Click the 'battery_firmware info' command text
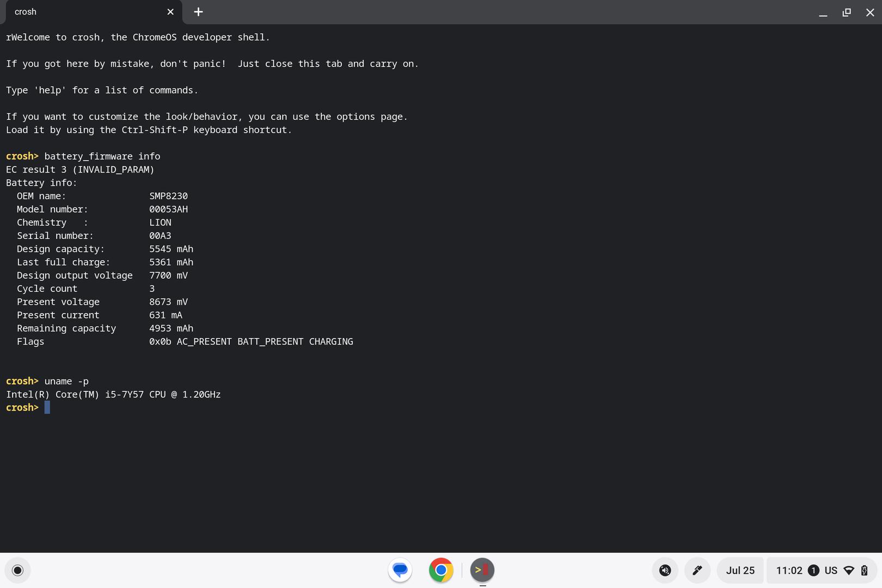Viewport: 882px width, 588px height. (102, 156)
